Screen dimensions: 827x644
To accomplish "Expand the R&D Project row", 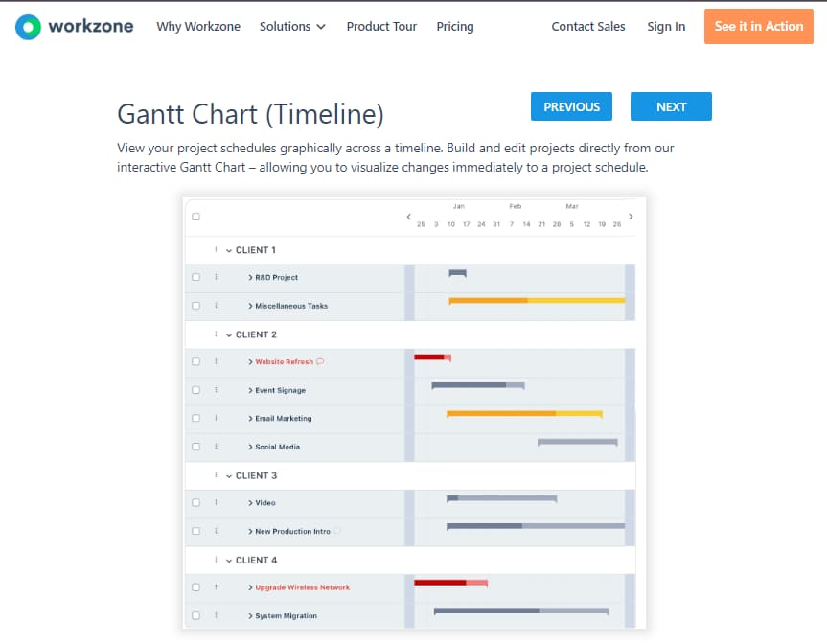I will tap(250, 277).
